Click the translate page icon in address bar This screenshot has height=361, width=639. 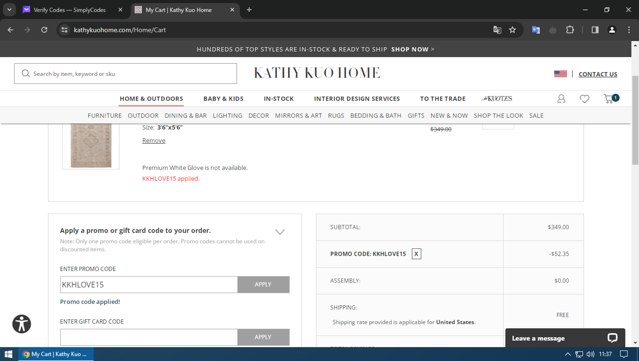click(497, 30)
